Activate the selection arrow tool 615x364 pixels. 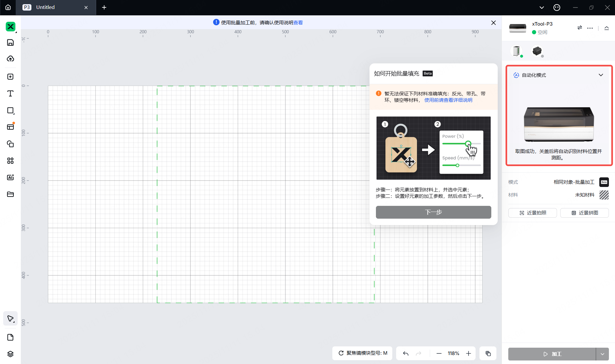click(x=10, y=318)
